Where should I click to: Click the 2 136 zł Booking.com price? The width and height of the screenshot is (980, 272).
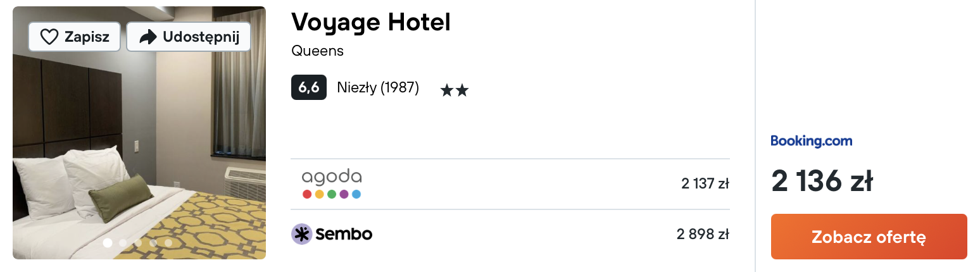point(822,182)
